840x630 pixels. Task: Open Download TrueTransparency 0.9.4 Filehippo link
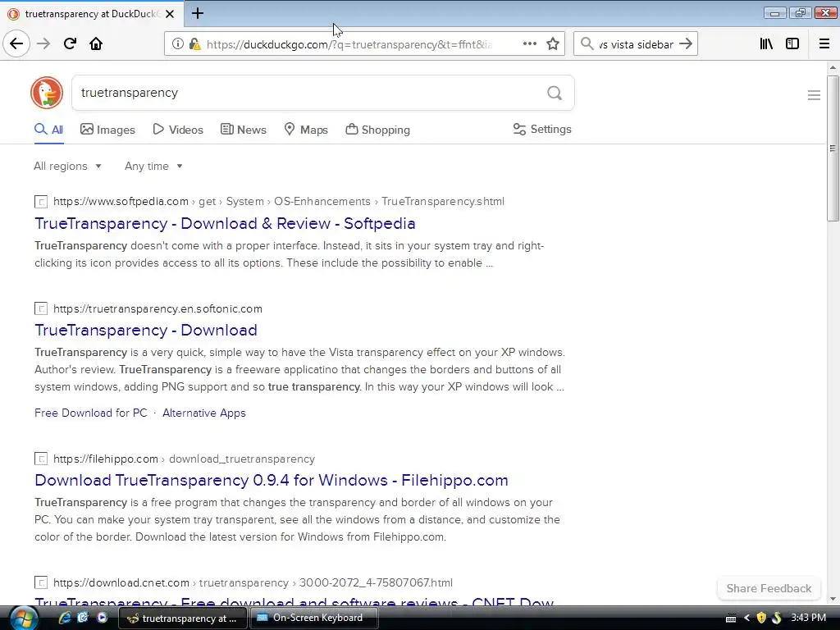[271, 480]
